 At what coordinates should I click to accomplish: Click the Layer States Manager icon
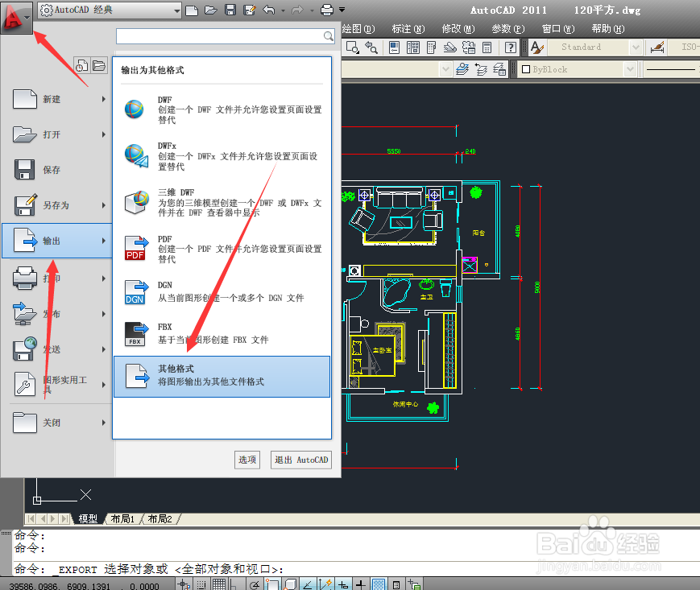[x=499, y=69]
